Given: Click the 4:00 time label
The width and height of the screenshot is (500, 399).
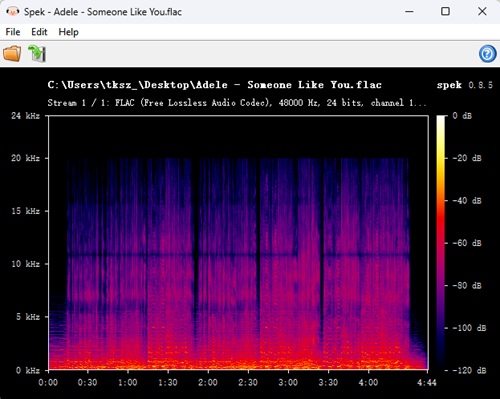Looking at the screenshot, I should click(x=368, y=382).
